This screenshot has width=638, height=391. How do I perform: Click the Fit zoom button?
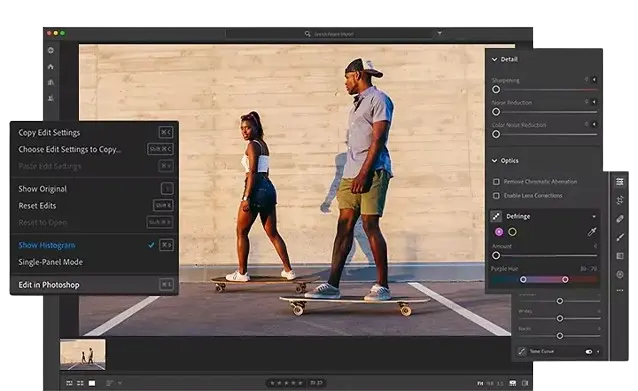(480, 383)
